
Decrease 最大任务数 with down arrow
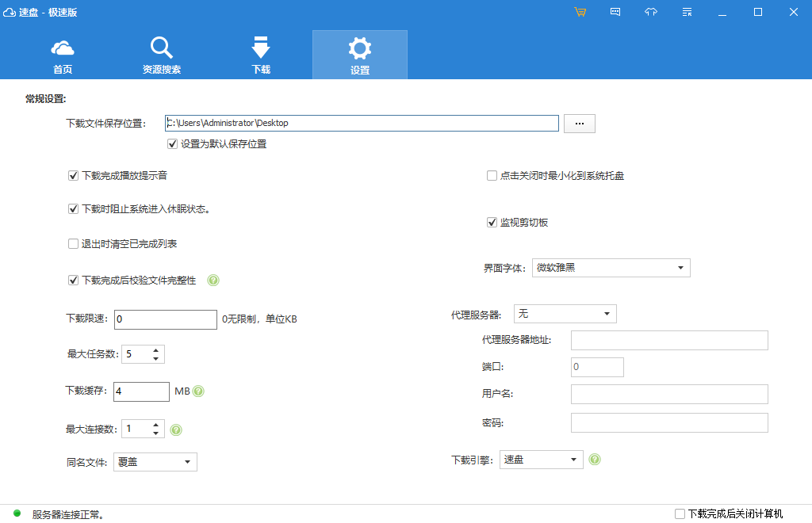pos(156,358)
